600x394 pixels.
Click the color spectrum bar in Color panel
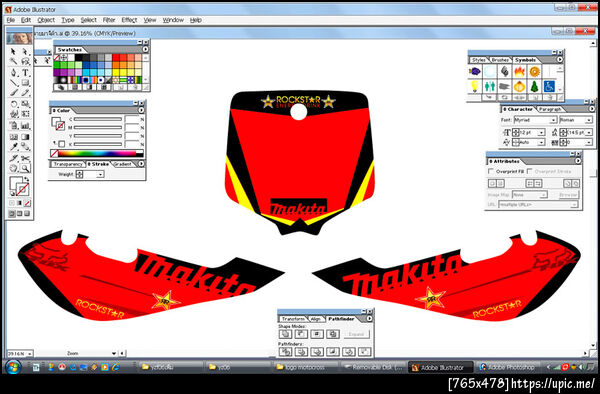point(97,153)
